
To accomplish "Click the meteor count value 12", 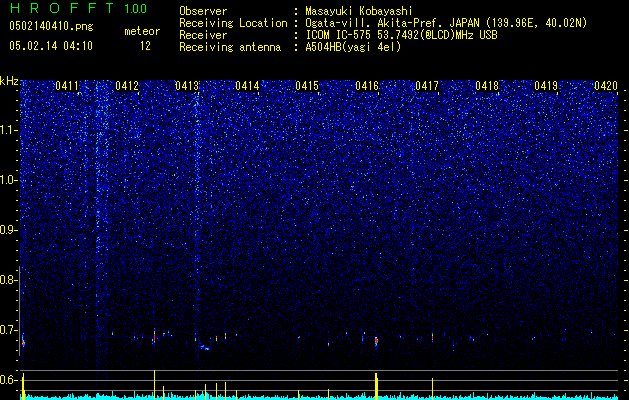I will [x=145, y=46].
